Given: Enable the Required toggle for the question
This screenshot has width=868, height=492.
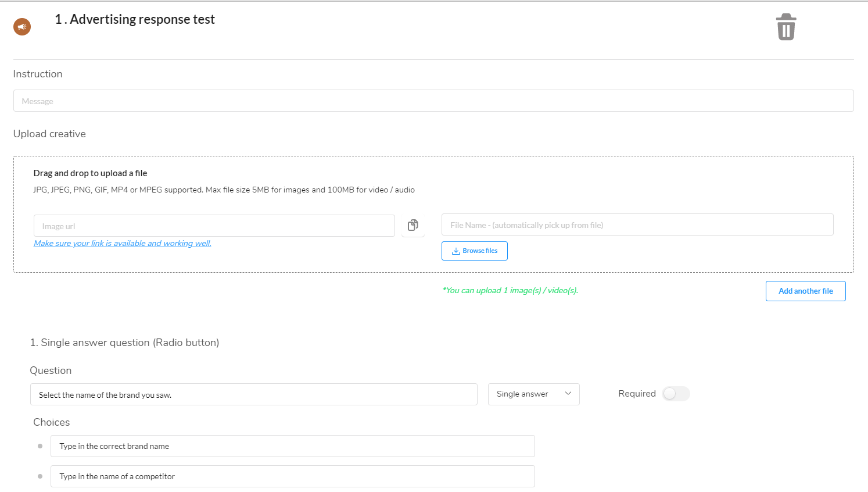Looking at the screenshot, I should tap(676, 394).
